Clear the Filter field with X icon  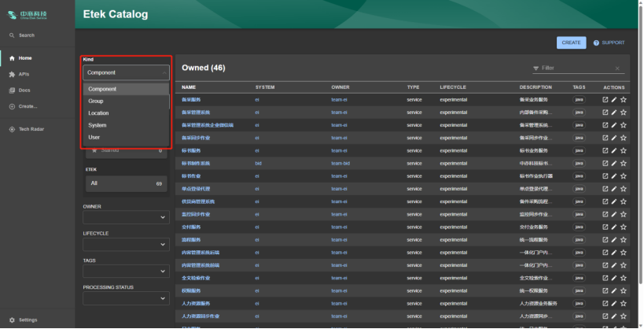pos(617,69)
